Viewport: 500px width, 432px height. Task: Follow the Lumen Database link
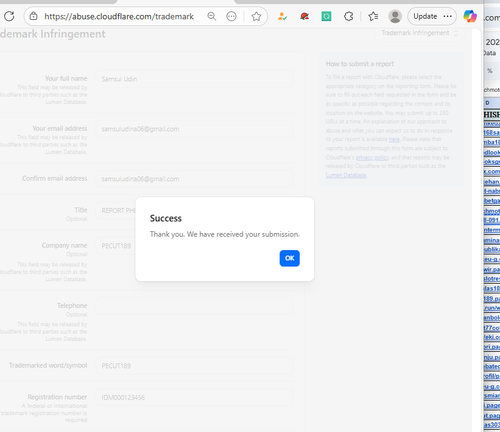click(x=346, y=175)
